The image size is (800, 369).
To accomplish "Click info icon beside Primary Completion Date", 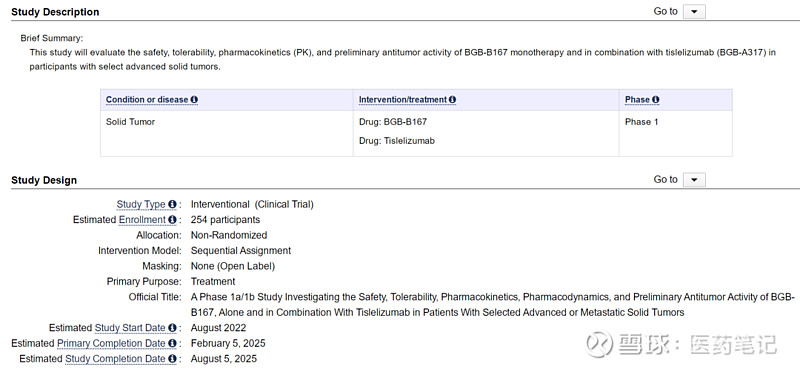I will pos(172,343).
